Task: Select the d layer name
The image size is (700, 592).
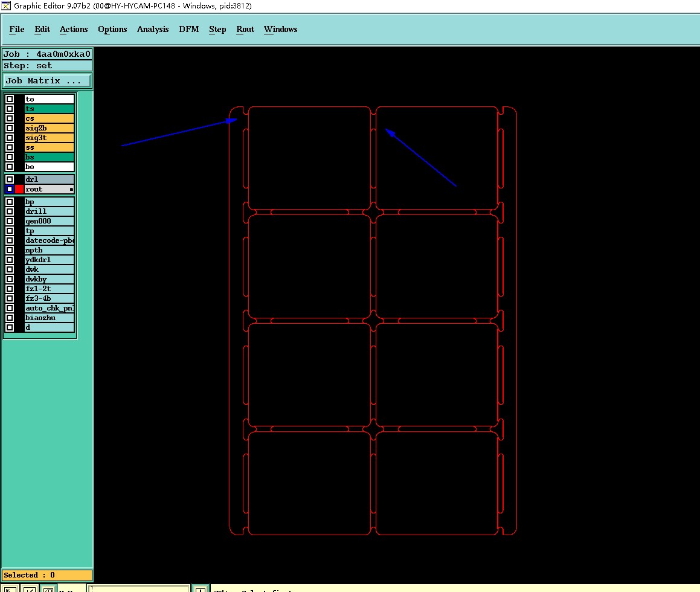Action: point(49,327)
